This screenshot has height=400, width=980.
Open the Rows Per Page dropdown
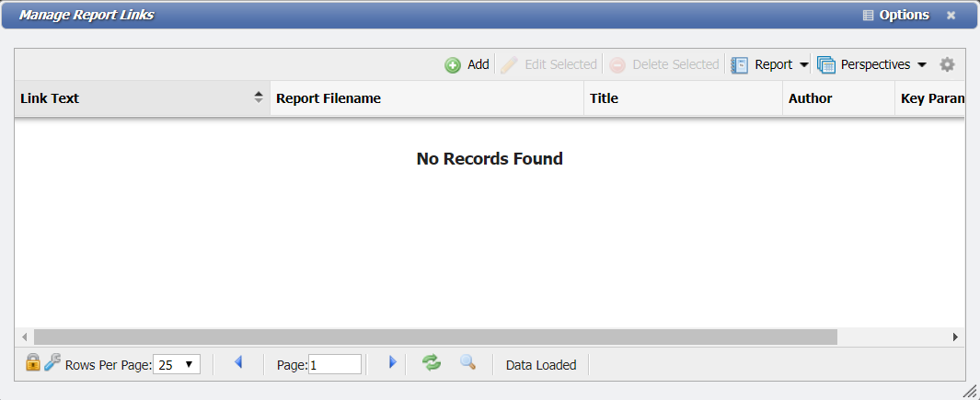[x=177, y=364]
